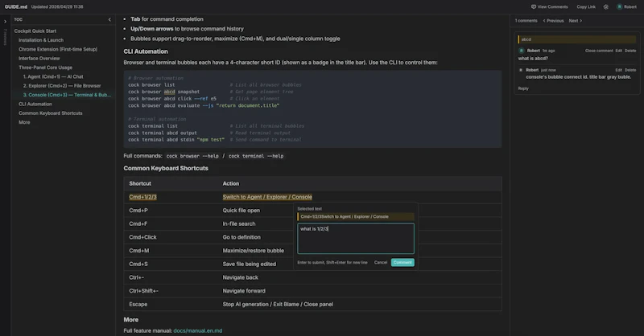Image resolution: width=644 pixels, height=336 pixels.
Task: Select the More entry in TOC
Action: (24, 122)
